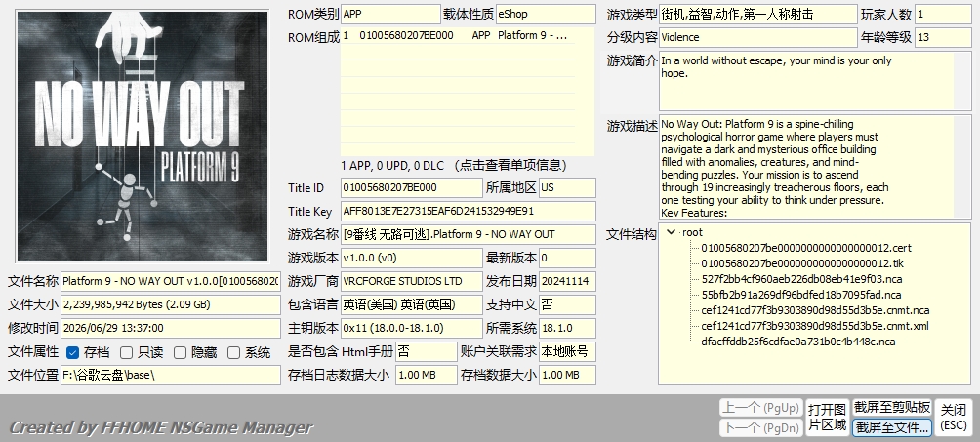Screen dimensions: 980x442
Task: Click the 截屏至剪贴板 button
Action: [x=892, y=408]
